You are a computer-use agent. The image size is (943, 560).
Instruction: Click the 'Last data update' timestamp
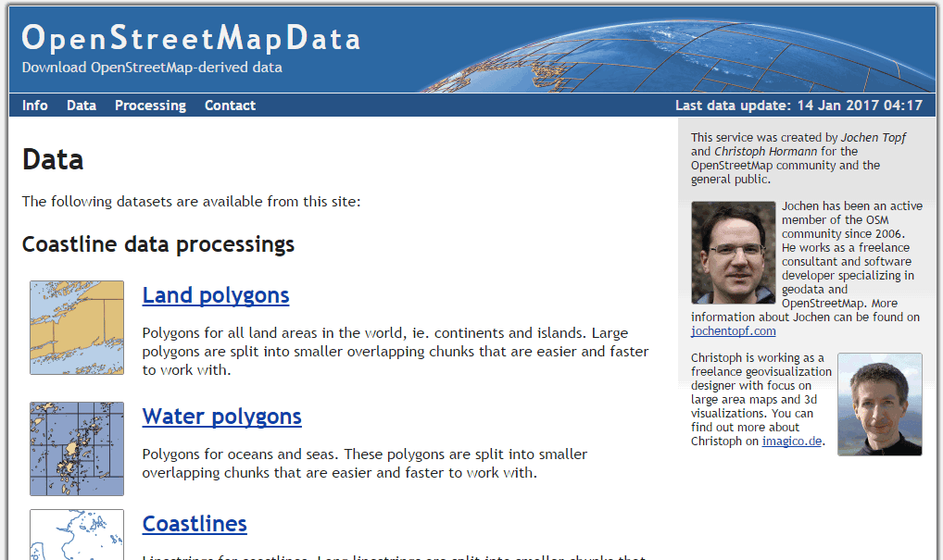tap(798, 106)
